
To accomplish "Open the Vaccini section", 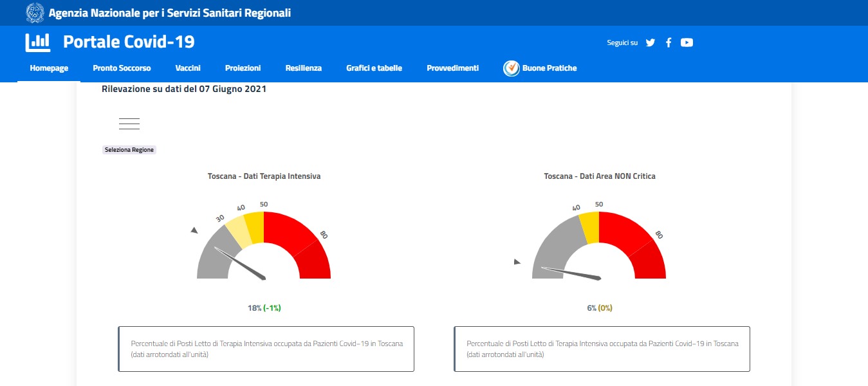I will click(188, 68).
